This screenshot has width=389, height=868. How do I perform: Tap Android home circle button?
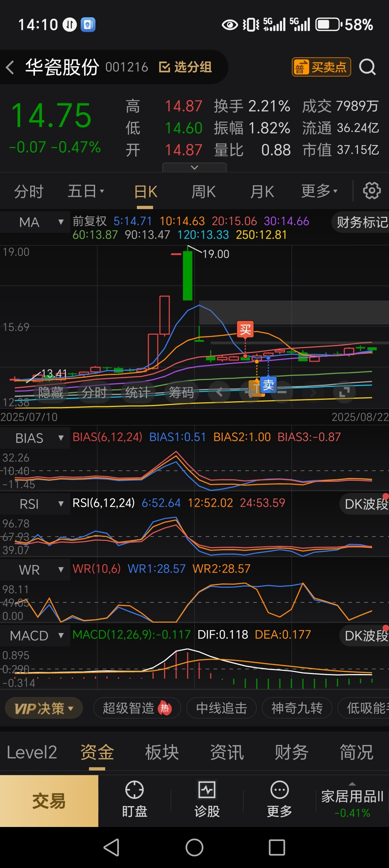pos(194,847)
